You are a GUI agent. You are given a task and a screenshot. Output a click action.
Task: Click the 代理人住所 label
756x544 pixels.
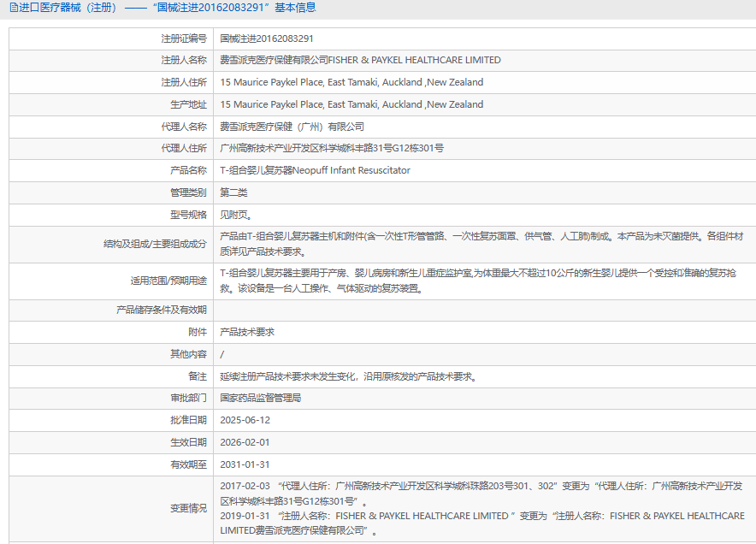(x=184, y=149)
